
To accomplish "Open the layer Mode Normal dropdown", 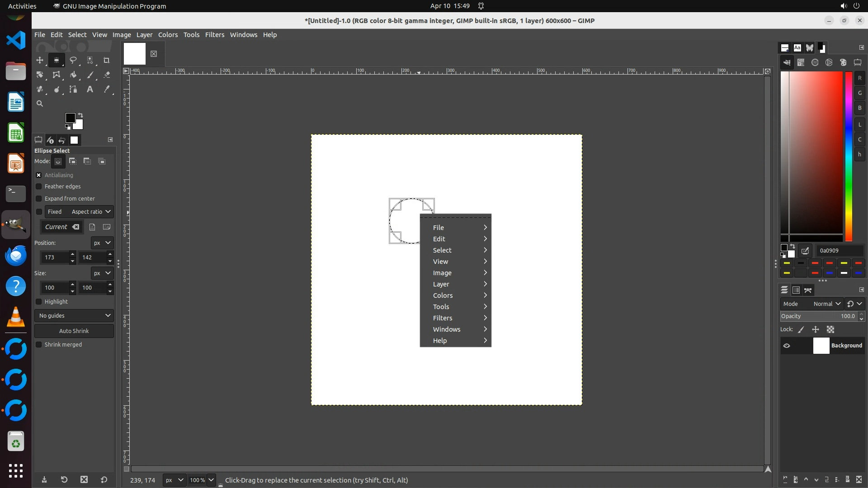I will (826, 304).
